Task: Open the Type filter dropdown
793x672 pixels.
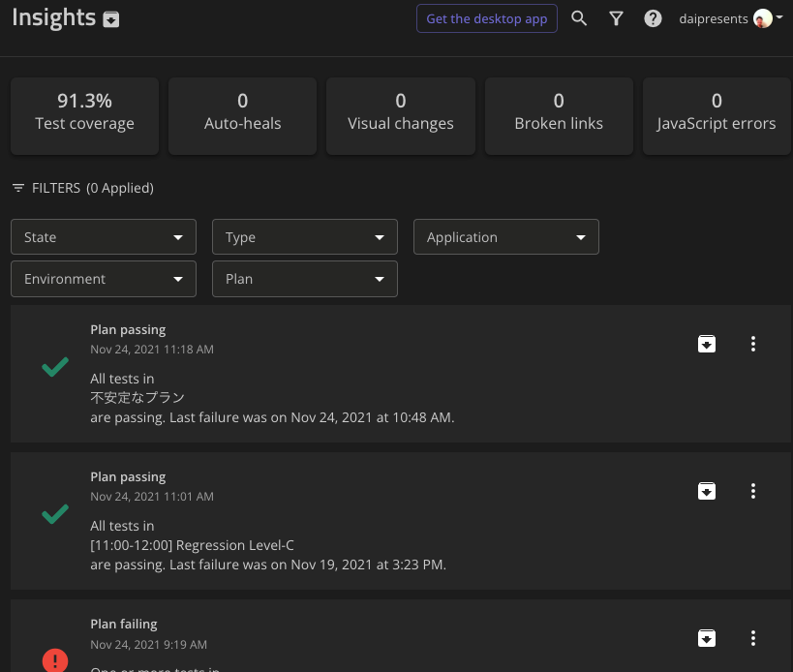Action: 305,237
